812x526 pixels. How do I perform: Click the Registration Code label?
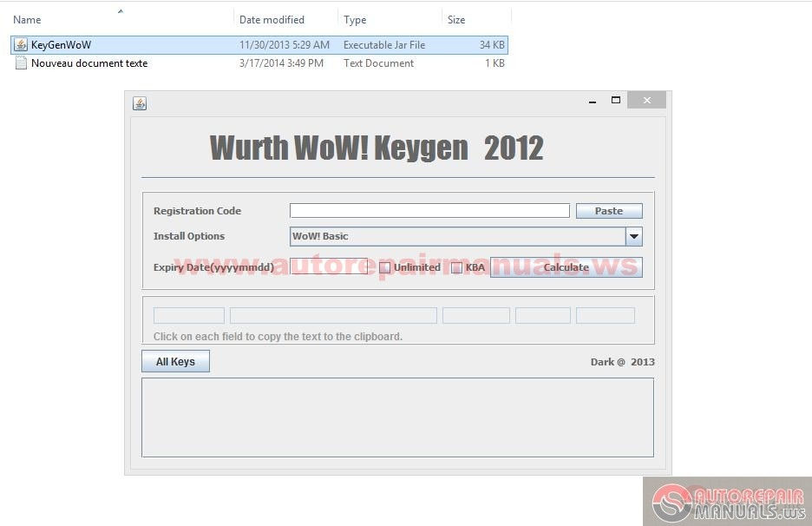[197, 211]
